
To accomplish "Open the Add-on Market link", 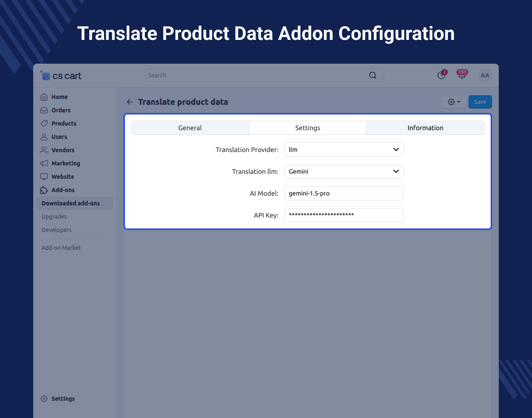I will tap(61, 247).
